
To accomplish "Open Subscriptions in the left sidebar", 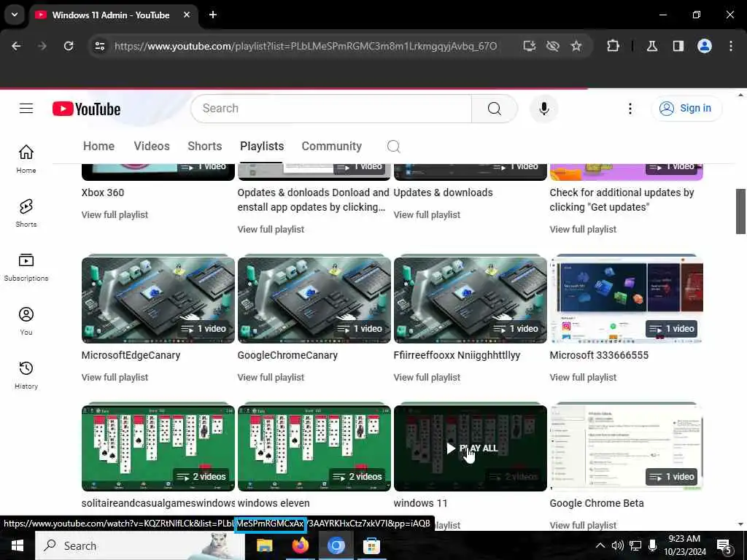I will tap(26, 267).
